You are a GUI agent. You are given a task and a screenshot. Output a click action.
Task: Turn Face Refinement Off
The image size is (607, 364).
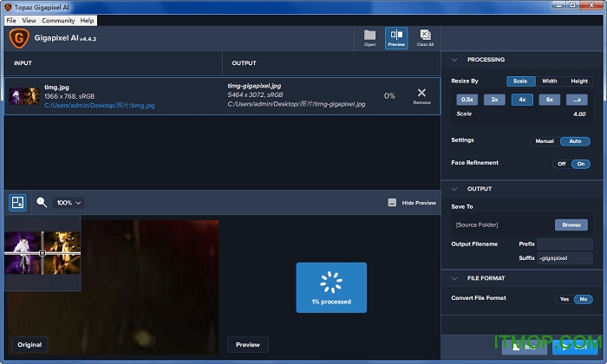(x=562, y=164)
